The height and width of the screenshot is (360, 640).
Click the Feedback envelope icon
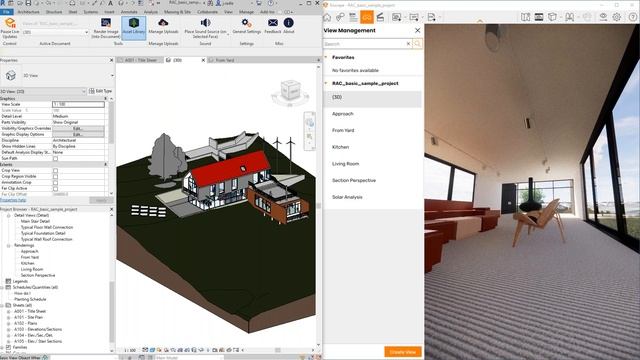click(273, 22)
